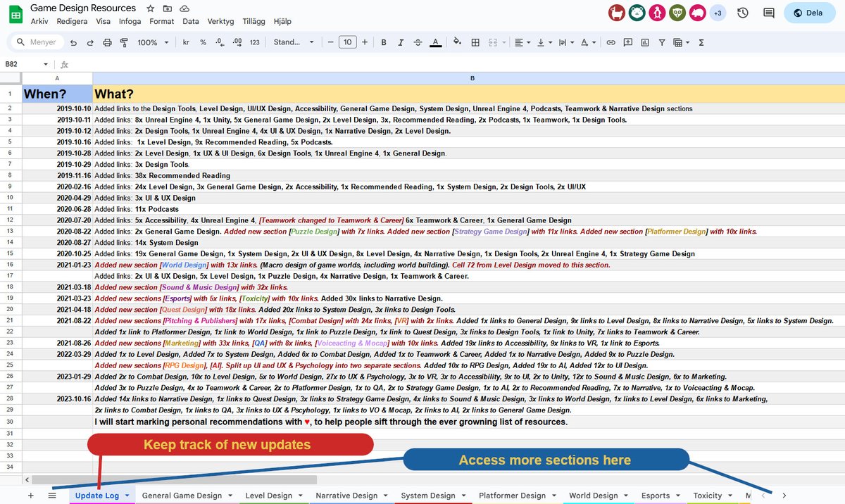This screenshot has height=504, width=845.
Task: Toggle bold formatting
Action: click(384, 42)
